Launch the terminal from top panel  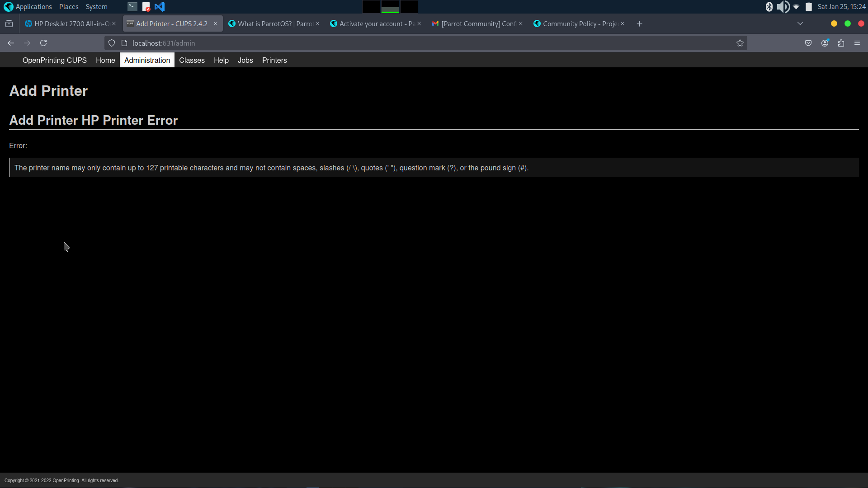[132, 7]
